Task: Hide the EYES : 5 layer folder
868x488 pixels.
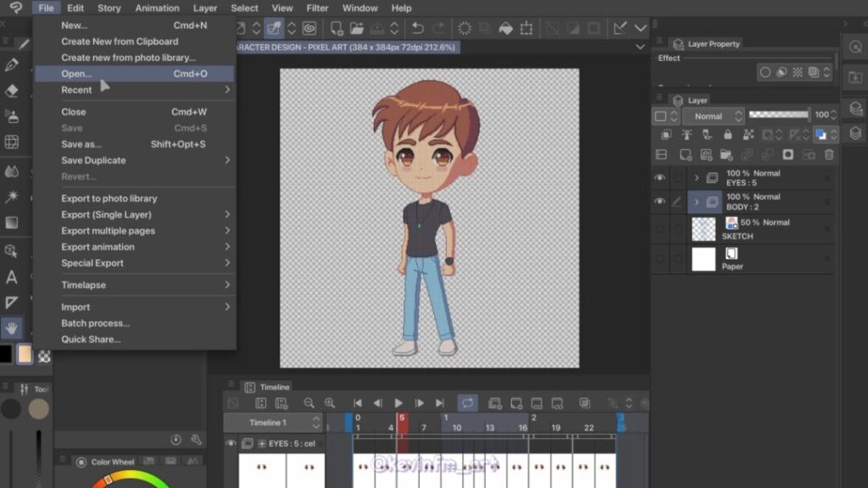Action: coord(659,178)
